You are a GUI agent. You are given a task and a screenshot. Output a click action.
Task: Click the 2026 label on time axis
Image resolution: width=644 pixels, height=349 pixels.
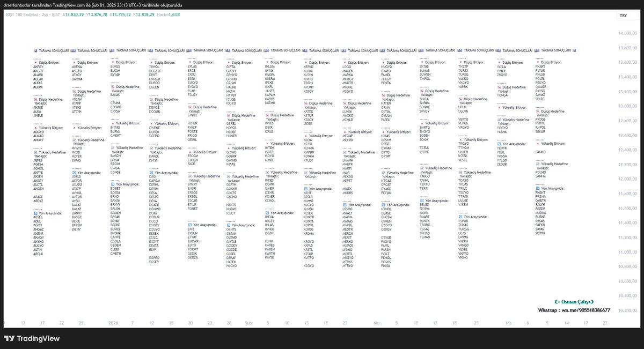pyautogui.click(x=113, y=323)
